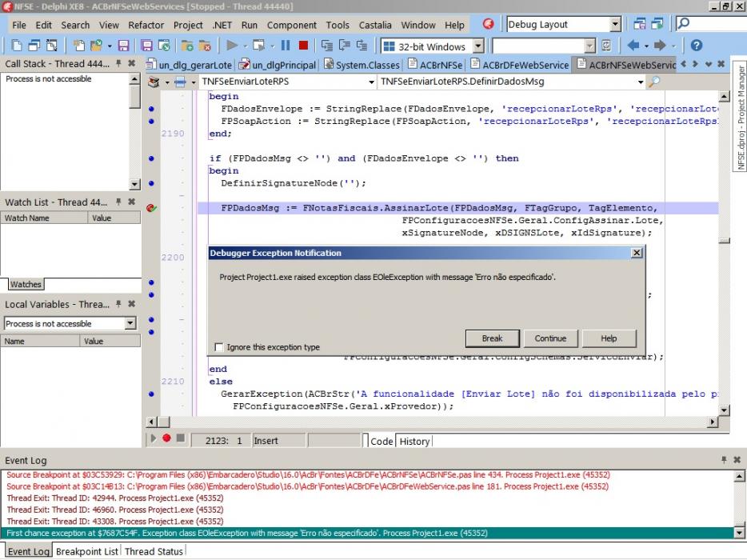Click the code editor vertical scrollbar
Viewport: 747px width, 560px height.
tap(724, 253)
